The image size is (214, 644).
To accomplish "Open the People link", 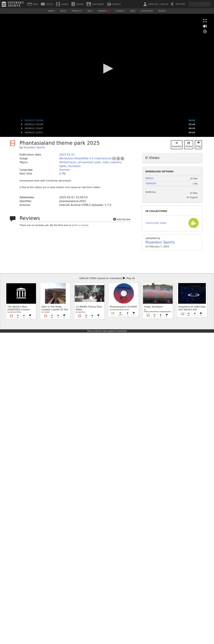I will point(162,11).
